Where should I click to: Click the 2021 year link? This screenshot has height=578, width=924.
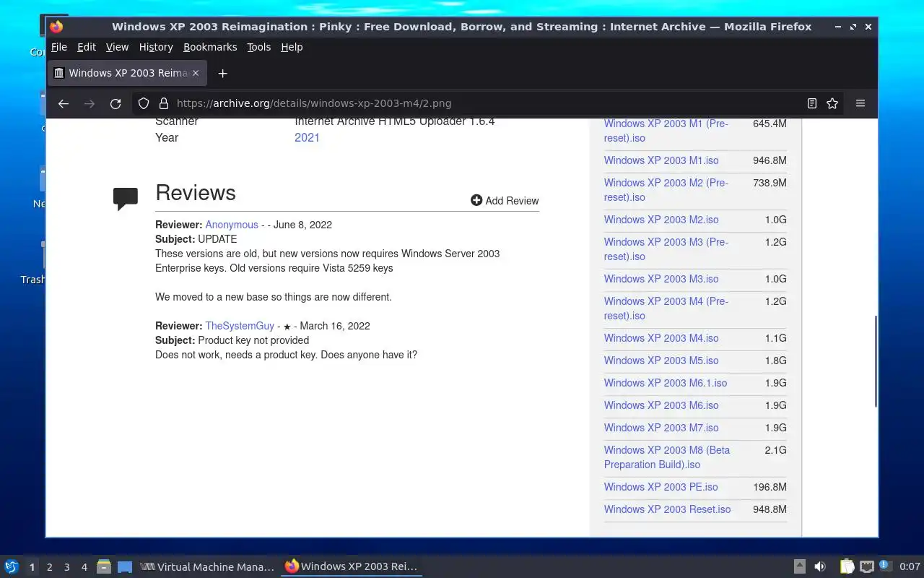pyautogui.click(x=307, y=137)
